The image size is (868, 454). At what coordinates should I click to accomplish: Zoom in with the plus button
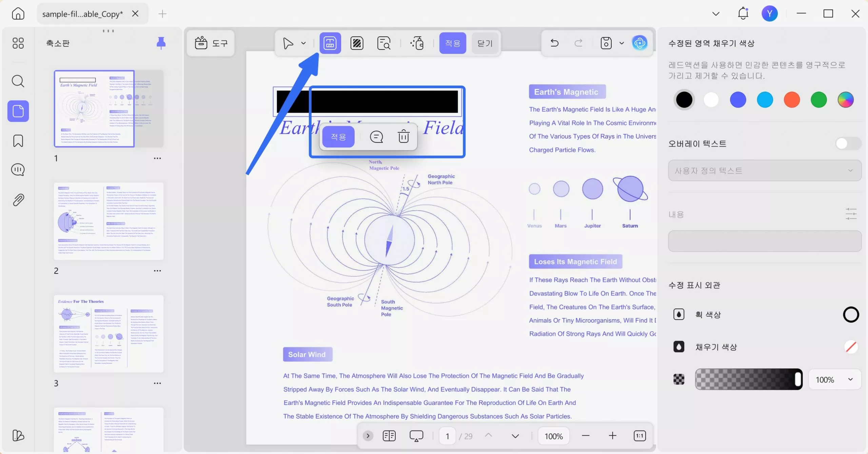pyautogui.click(x=612, y=436)
